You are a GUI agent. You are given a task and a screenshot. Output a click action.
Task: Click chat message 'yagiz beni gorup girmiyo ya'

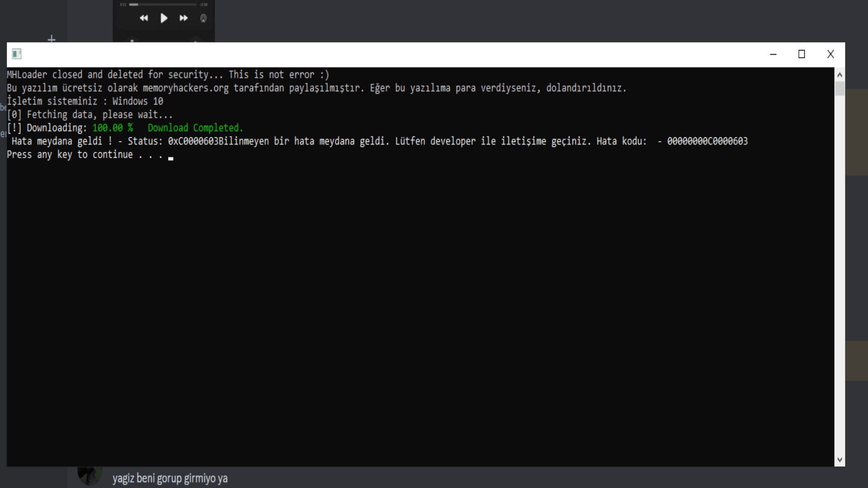170,478
